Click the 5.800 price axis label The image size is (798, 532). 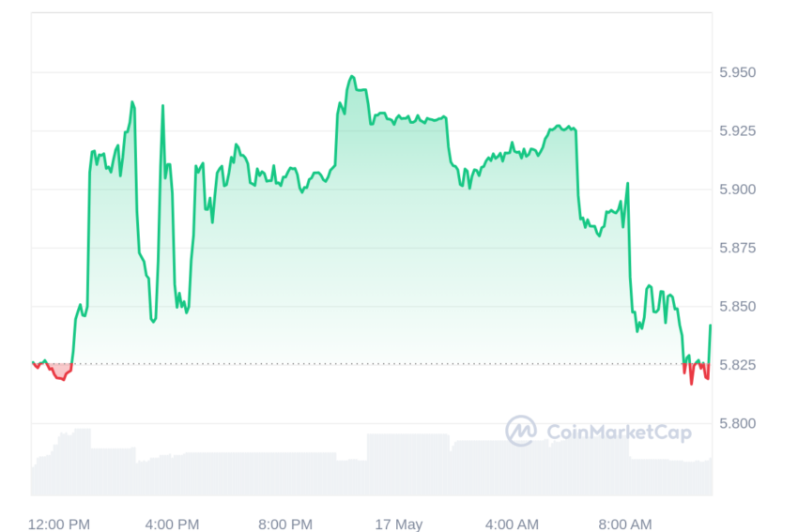click(x=737, y=423)
